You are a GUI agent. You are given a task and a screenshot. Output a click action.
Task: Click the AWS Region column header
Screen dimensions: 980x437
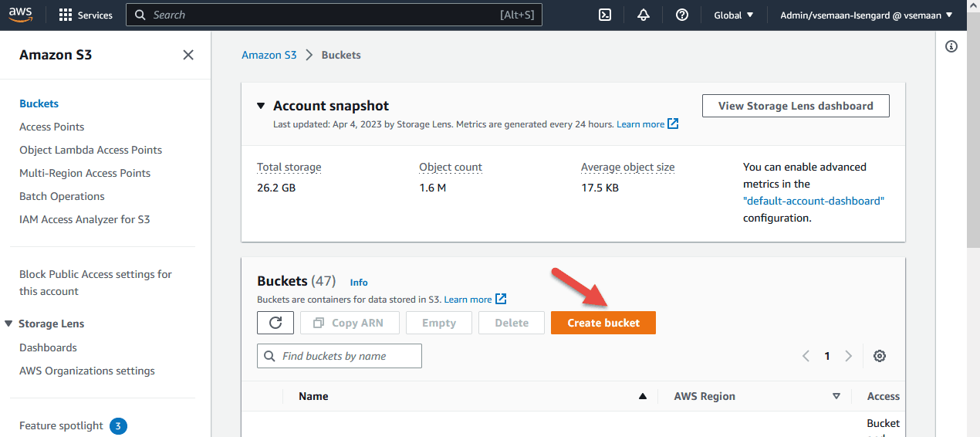705,396
